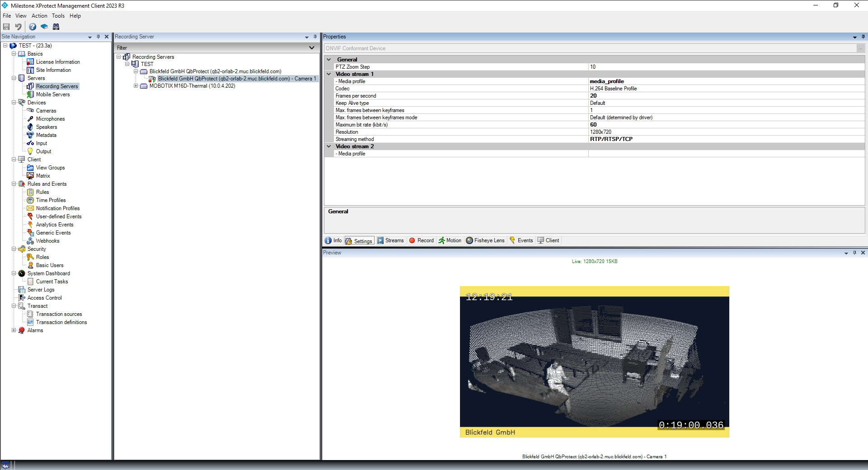Click the Cameras icon under Devices
The height and width of the screenshot is (470, 868).
coord(30,111)
